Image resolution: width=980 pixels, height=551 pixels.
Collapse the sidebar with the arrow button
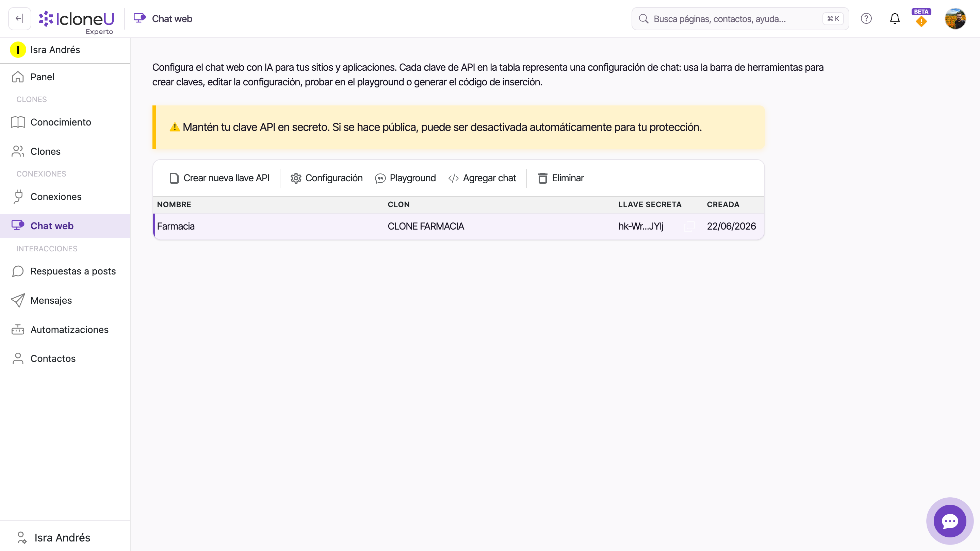[x=19, y=19]
